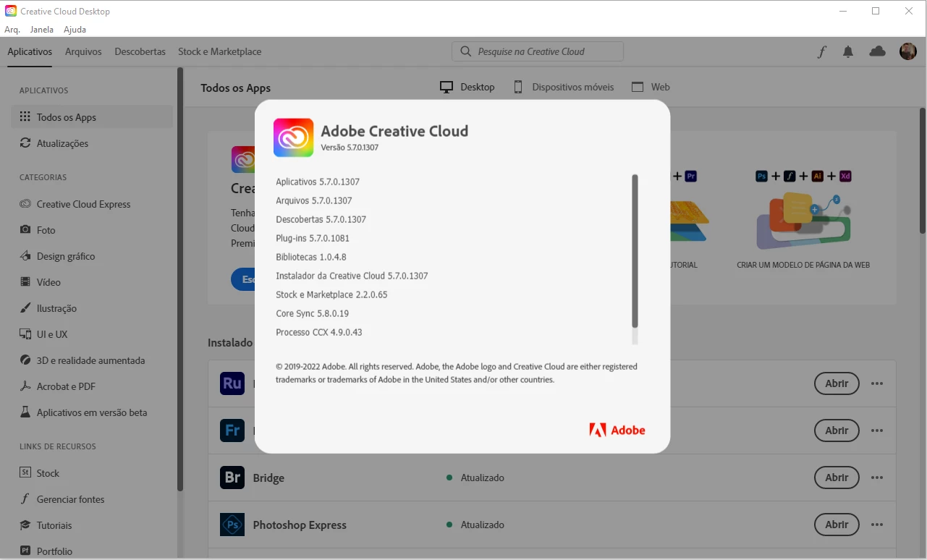This screenshot has width=927, height=560.
Task: Click the Adobe logo in dialog
Action: [617, 430]
